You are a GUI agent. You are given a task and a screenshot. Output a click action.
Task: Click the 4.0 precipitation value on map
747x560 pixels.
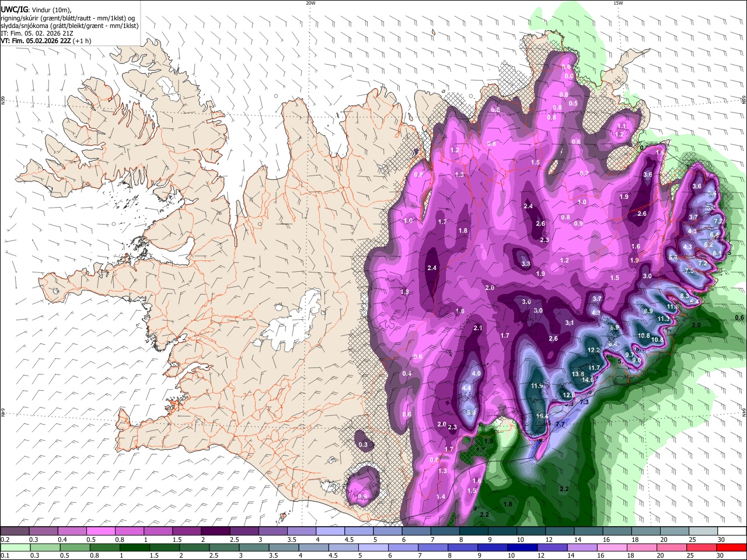click(476, 373)
